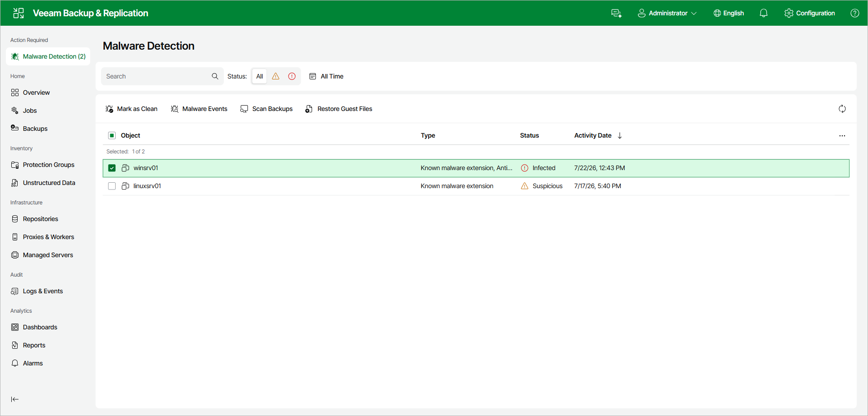Select the All status filter
This screenshot has height=416, width=868.
260,76
